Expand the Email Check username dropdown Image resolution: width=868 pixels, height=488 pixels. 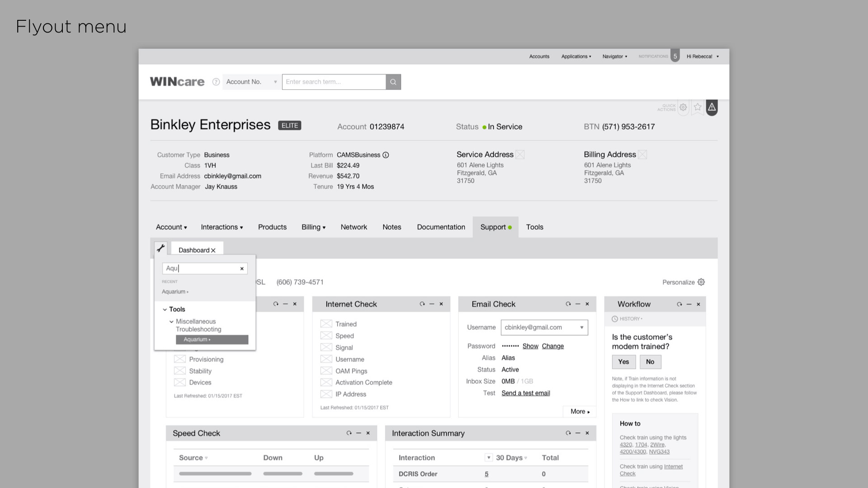coord(581,328)
